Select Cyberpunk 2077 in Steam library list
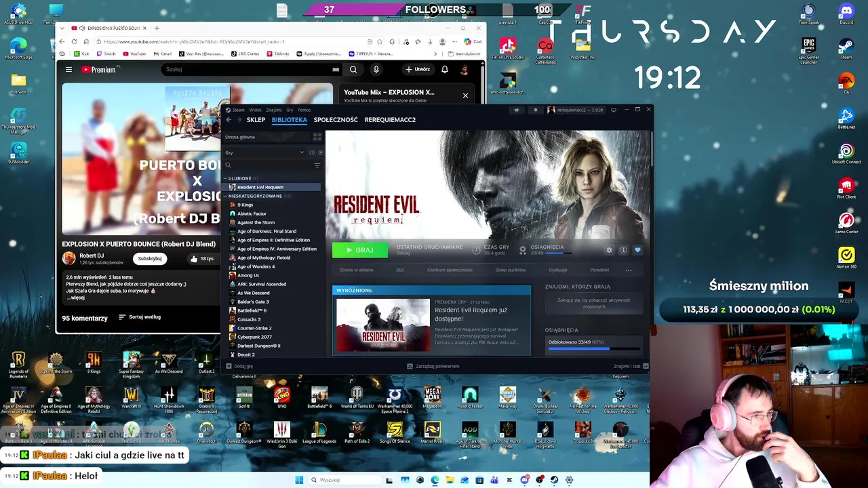This screenshot has height=488, width=868. tap(254, 337)
